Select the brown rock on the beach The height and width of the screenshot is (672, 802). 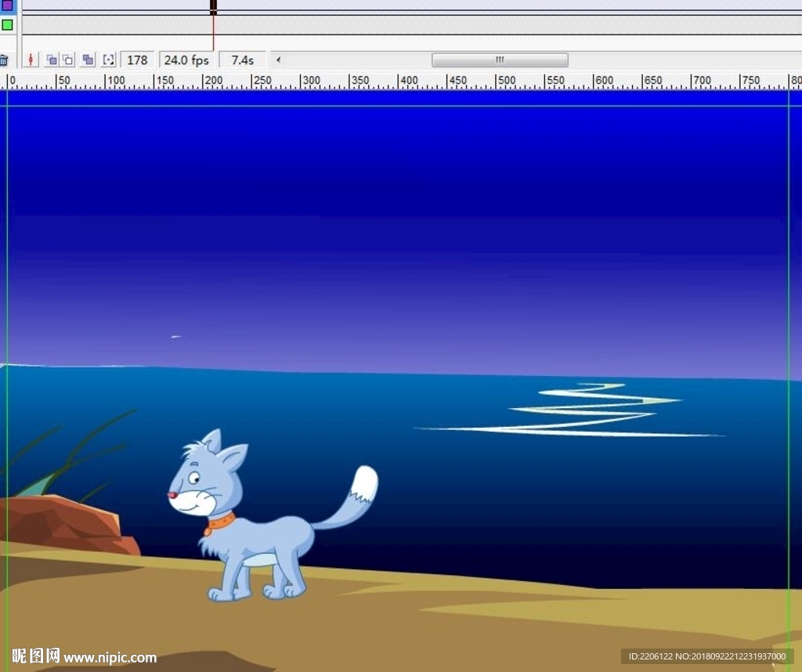(67, 524)
